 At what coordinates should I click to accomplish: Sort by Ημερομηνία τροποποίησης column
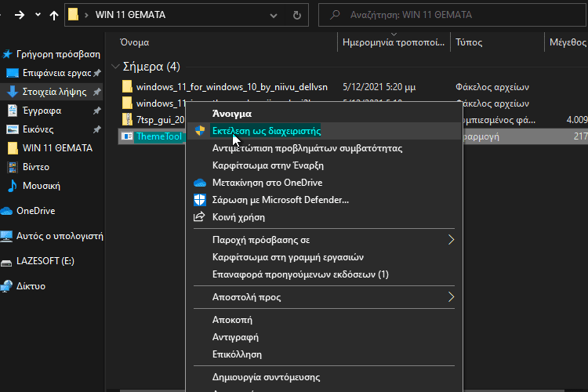pyautogui.click(x=394, y=42)
